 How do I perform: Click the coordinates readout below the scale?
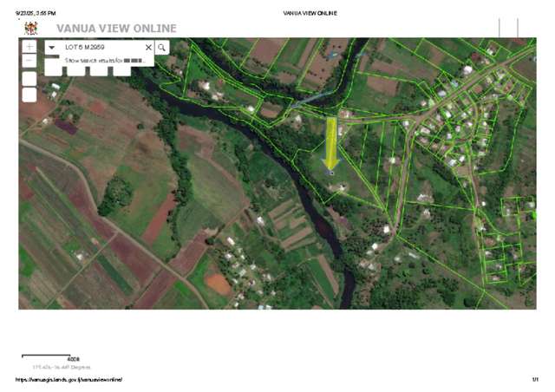(x=62, y=367)
